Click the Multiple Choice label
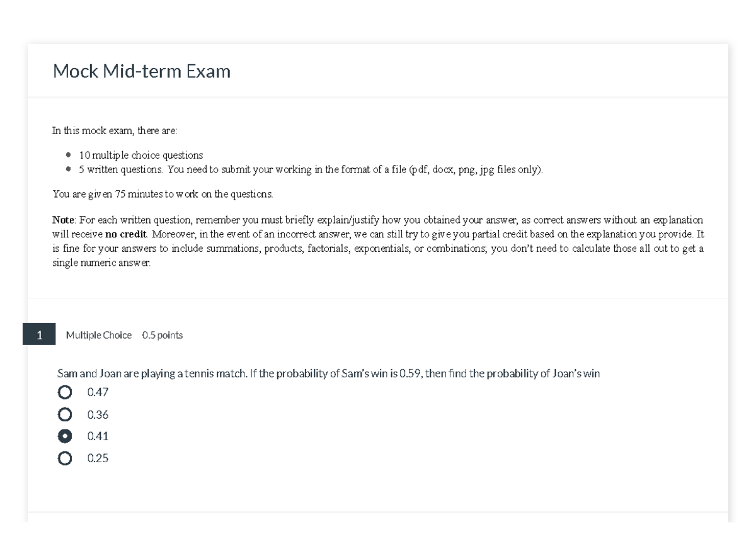 click(99, 335)
